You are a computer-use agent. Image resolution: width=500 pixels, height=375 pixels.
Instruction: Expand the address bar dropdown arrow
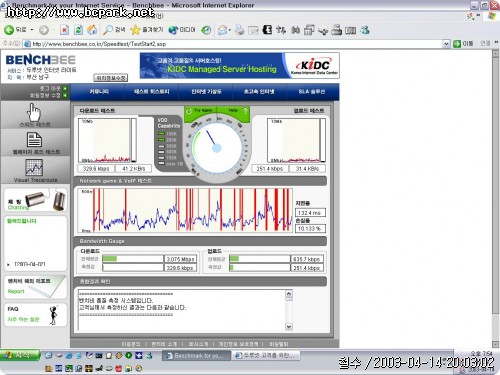pos(446,44)
